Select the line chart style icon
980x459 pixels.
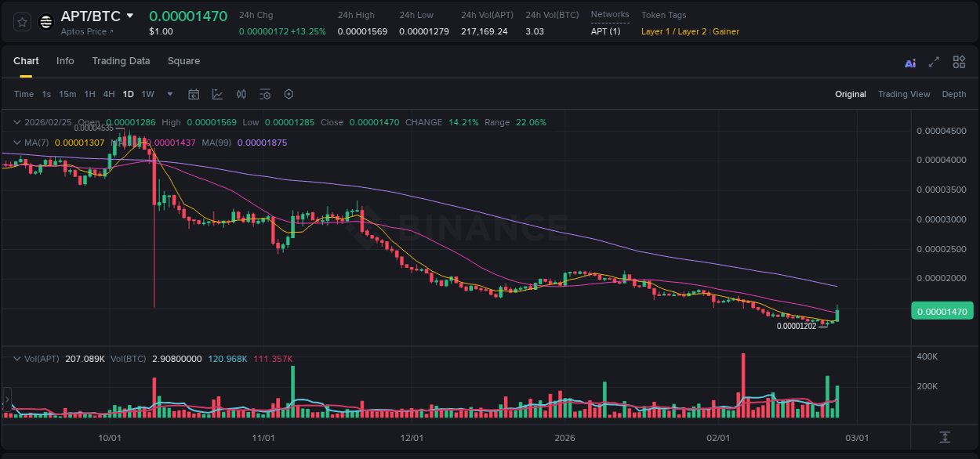point(217,94)
